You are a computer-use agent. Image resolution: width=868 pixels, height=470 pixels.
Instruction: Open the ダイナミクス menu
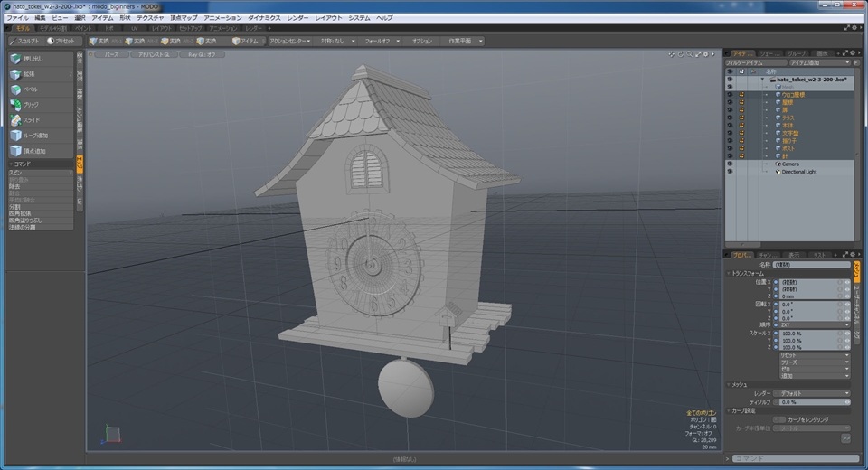tap(264, 18)
